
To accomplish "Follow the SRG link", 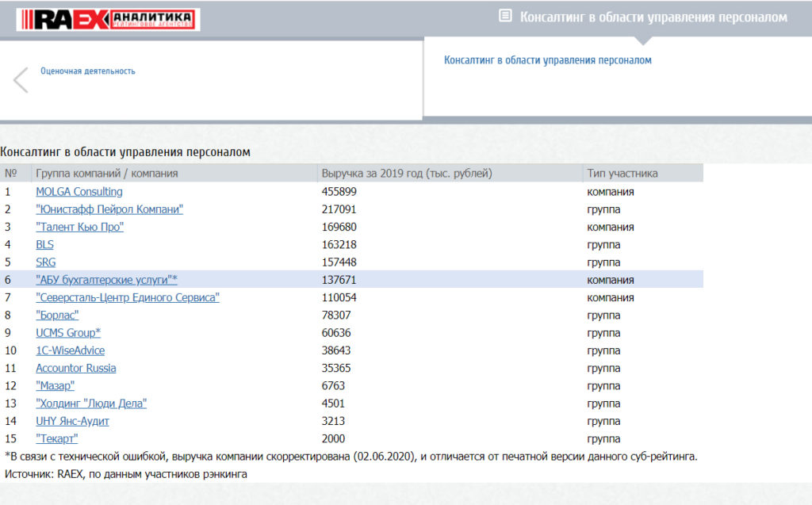I will [46, 262].
